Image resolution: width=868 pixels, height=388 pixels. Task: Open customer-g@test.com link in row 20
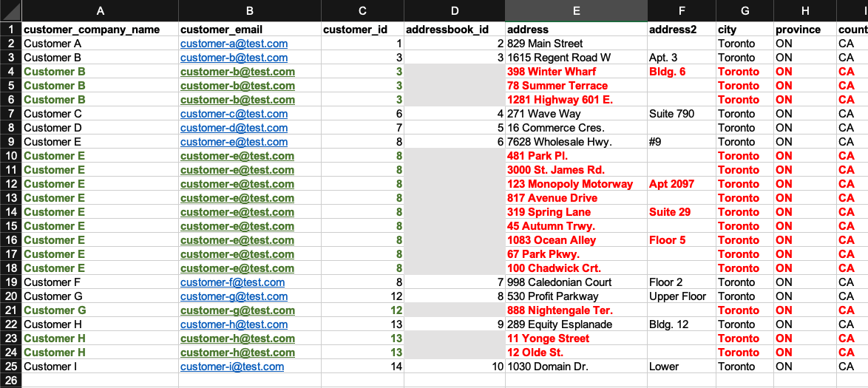[x=234, y=296]
